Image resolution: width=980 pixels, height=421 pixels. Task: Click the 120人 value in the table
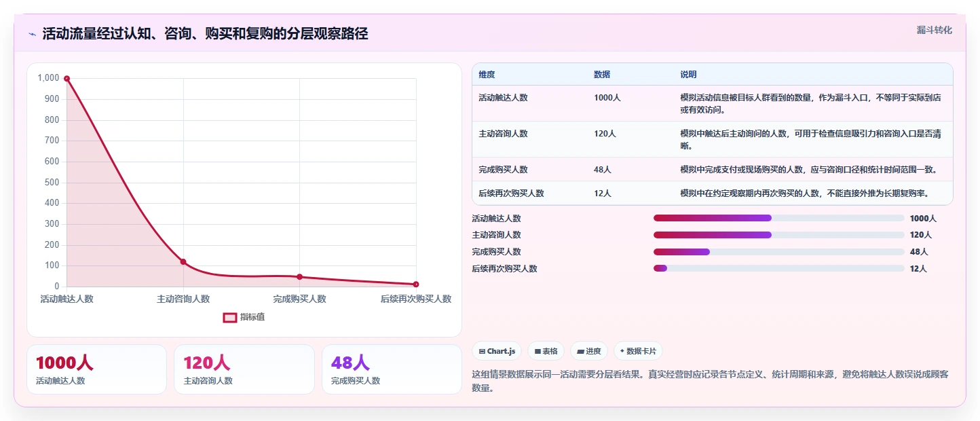point(605,134)
